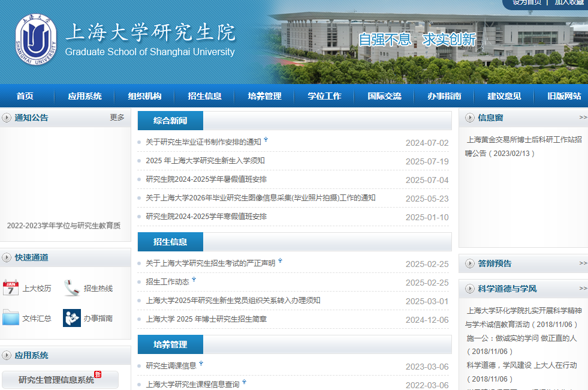Click the 办事指南 guide icon
588x390 pixels.
[x=72, y=318]
